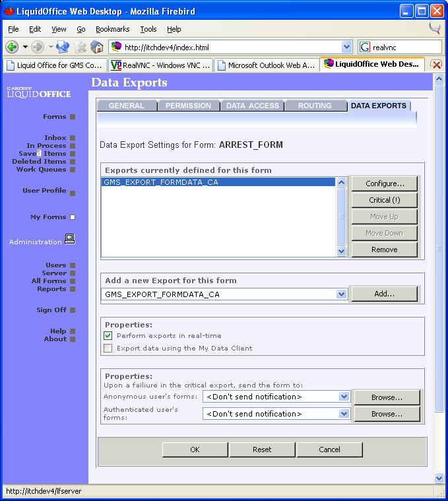Click the square icon beside Forms
This screenshot has width=448, height=501.
(73, 117)
